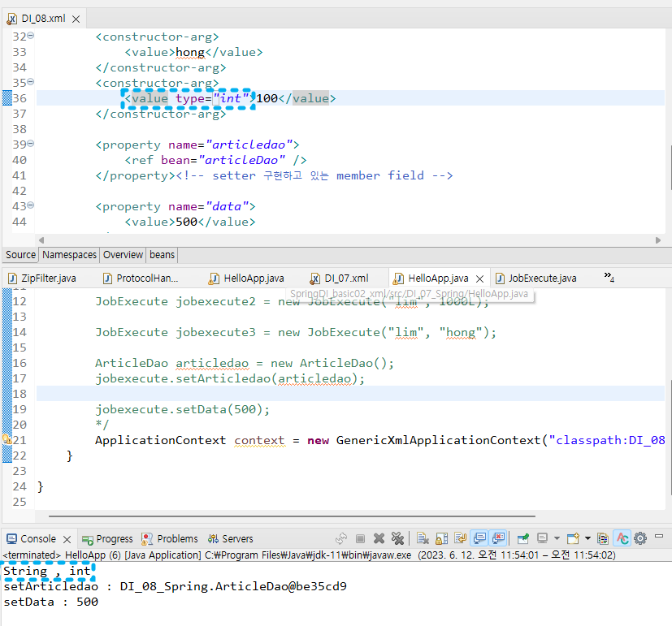Click the warning marker at line 21

[x=7, y=439]
